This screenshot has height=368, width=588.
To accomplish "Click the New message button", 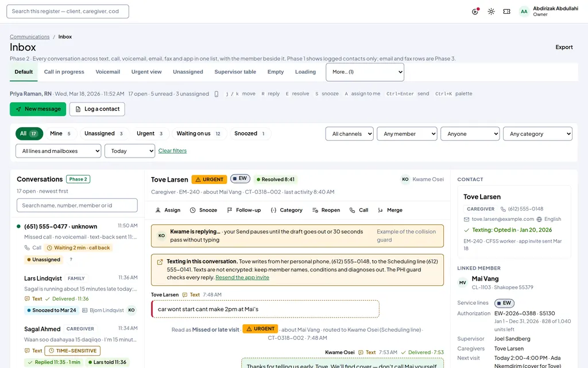I will 38,109.
